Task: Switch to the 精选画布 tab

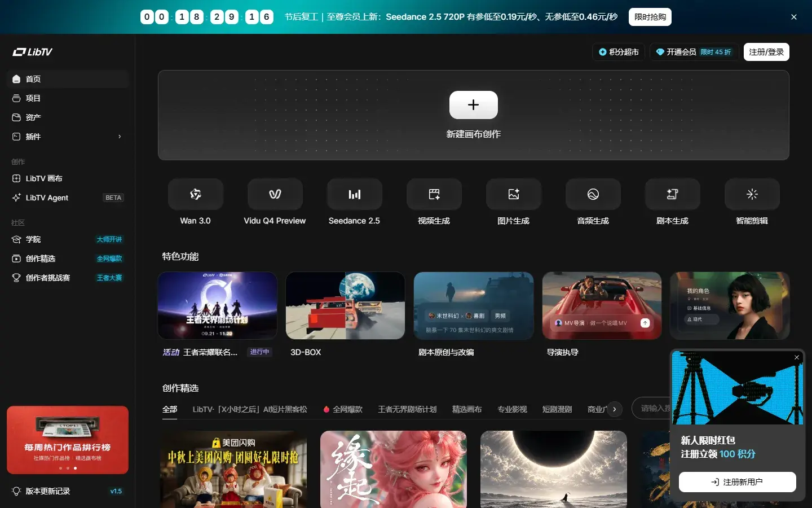Action: coord(467,409)
